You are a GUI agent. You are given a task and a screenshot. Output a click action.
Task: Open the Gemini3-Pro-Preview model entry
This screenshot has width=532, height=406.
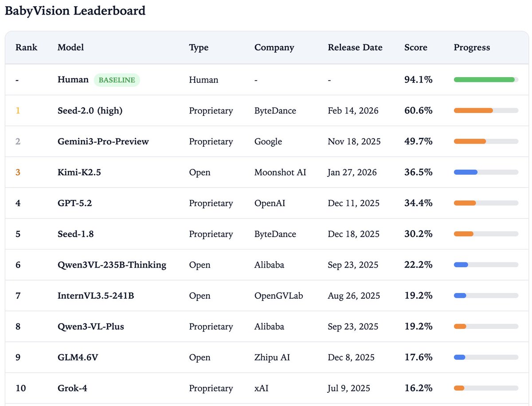tap(103, 141)
